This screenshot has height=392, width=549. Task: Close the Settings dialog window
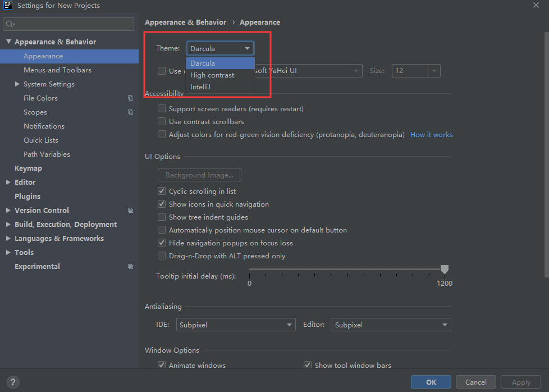536,5
